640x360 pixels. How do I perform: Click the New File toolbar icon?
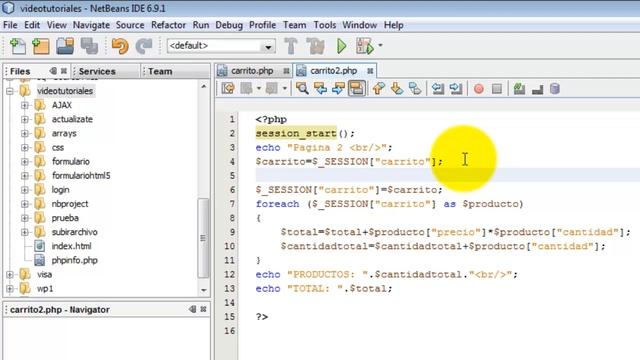[x=18, y=46]
